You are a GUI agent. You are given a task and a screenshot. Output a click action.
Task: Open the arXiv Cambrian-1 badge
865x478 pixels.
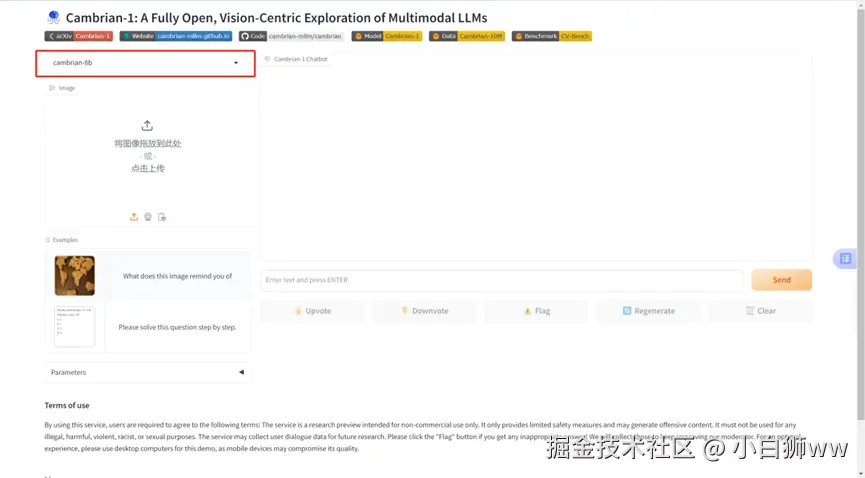78,36
